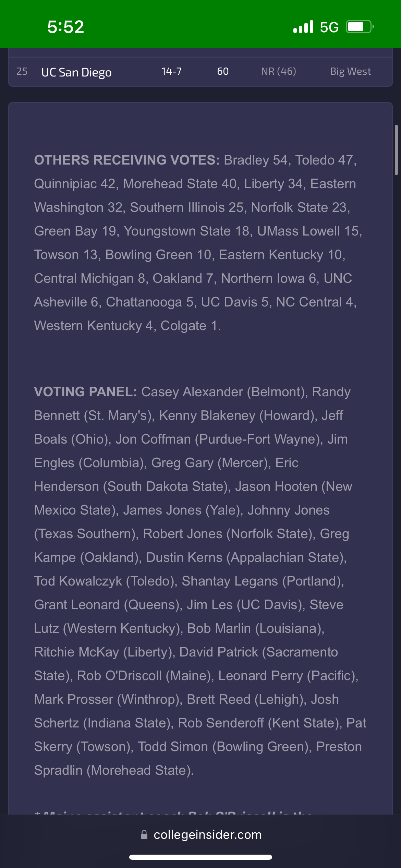
Task: Tap rank number 25 in the table
Action: click(22, 71)
